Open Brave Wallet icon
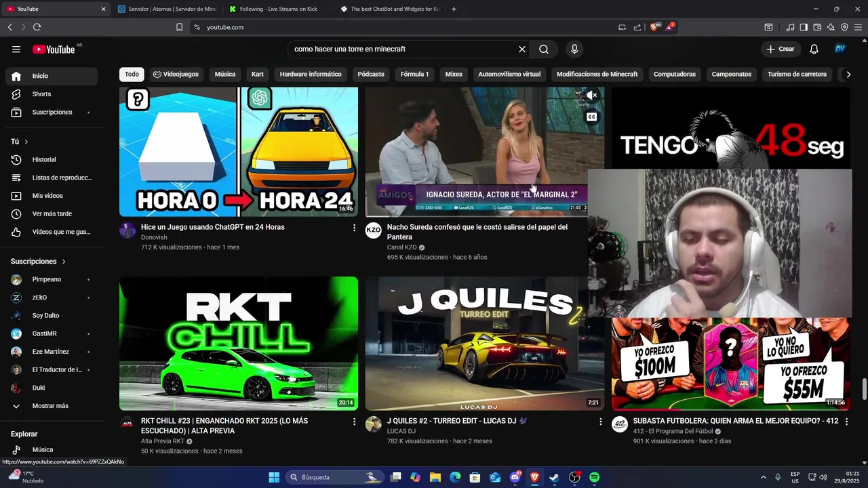The image size is (868, 488). [817, 27]
